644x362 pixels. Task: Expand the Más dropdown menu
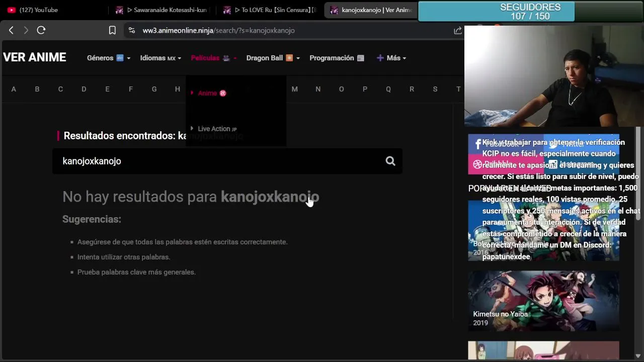(x=391, y=58)
